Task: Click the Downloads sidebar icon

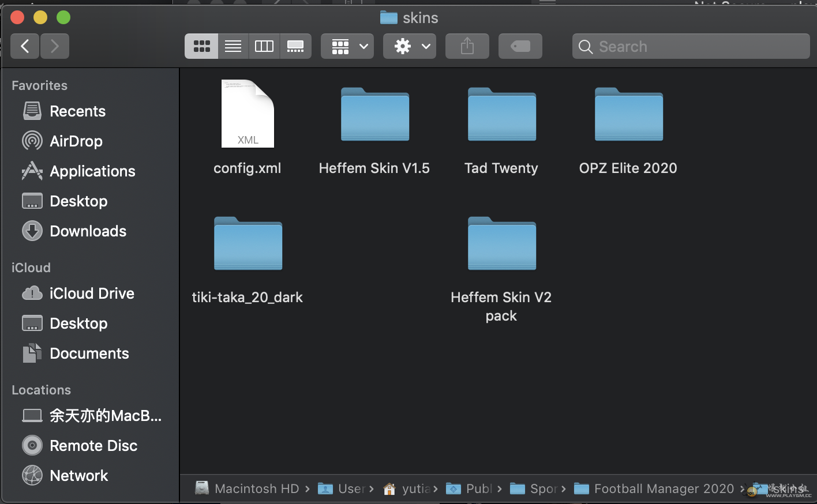Action: pyautogui.click(x=32, y=231)
